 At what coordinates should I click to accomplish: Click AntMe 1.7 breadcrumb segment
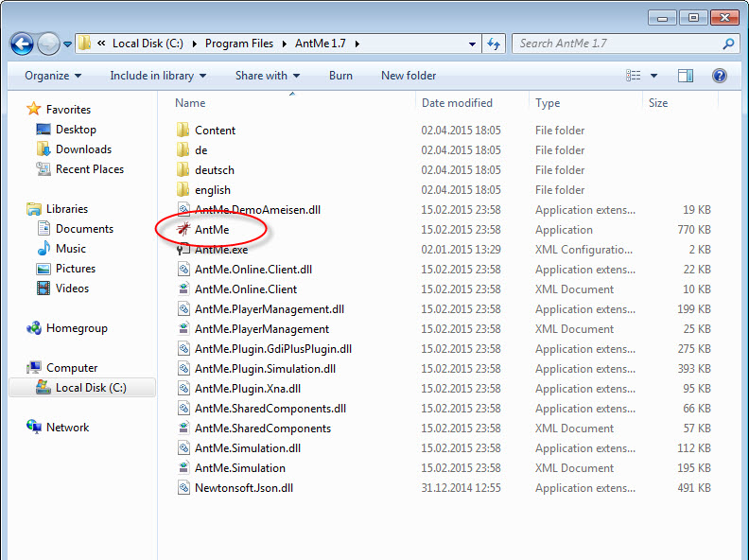click(x=320, y=44)
